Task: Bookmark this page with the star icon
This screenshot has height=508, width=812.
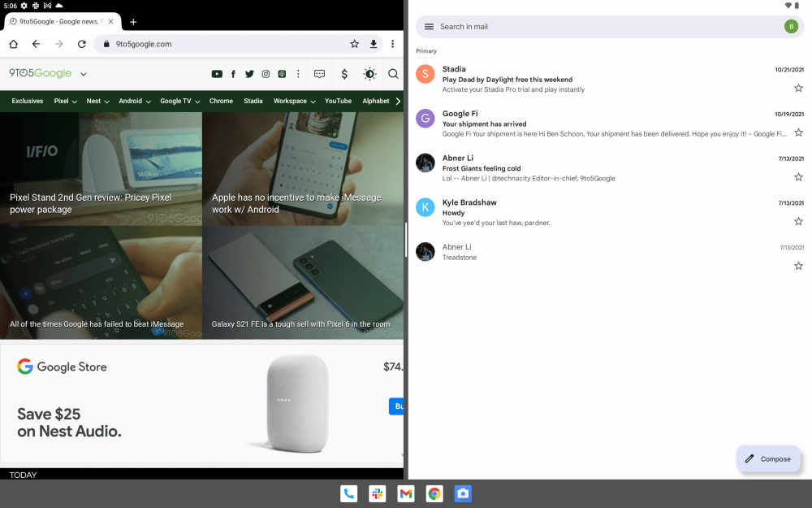Action: 354,44
